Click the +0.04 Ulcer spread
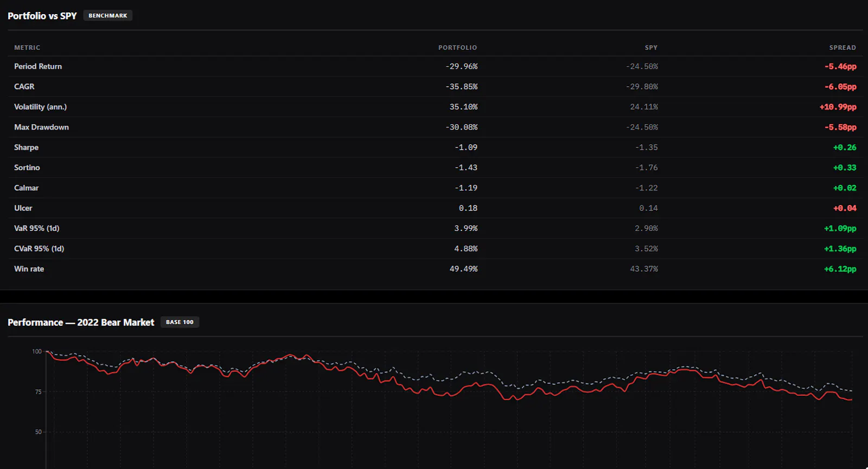 click(845, 208)
